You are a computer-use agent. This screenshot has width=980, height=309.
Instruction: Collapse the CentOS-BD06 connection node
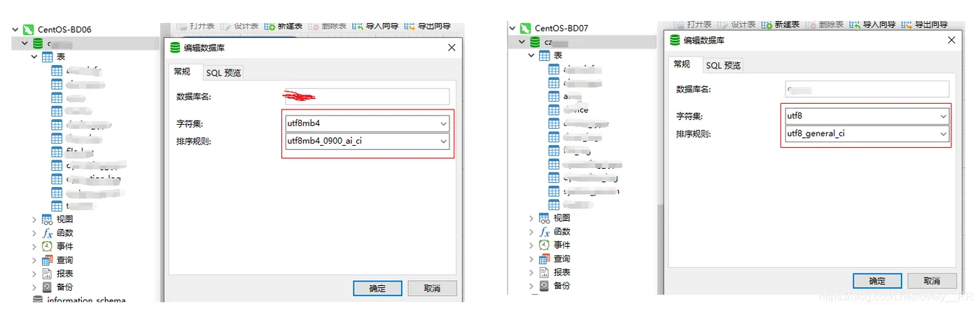(15, 29)
